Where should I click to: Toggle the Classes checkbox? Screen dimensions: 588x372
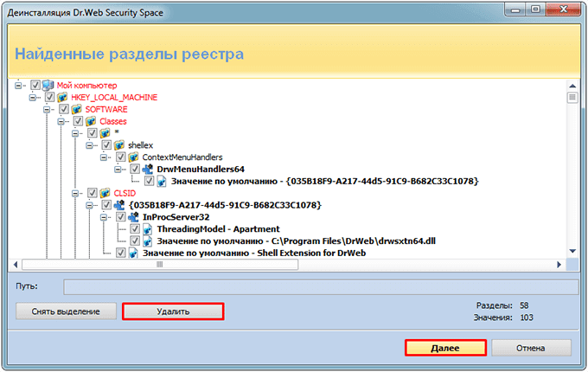(78, 121)
